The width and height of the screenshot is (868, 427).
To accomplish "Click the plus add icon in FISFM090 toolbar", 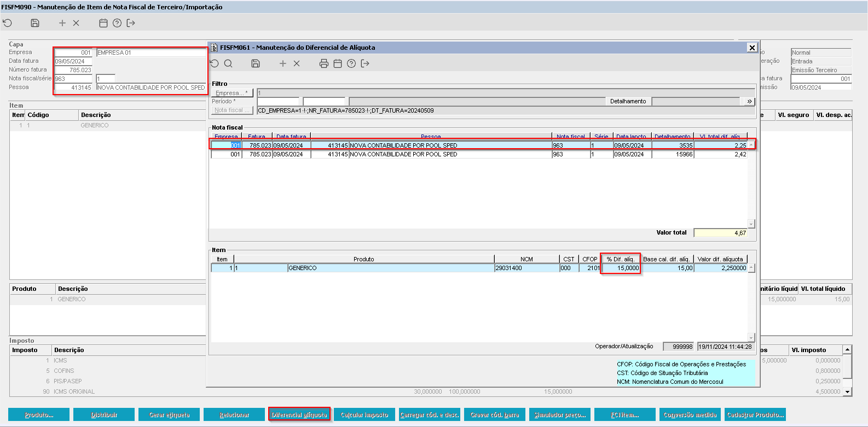I will click(x=62, y=23).
